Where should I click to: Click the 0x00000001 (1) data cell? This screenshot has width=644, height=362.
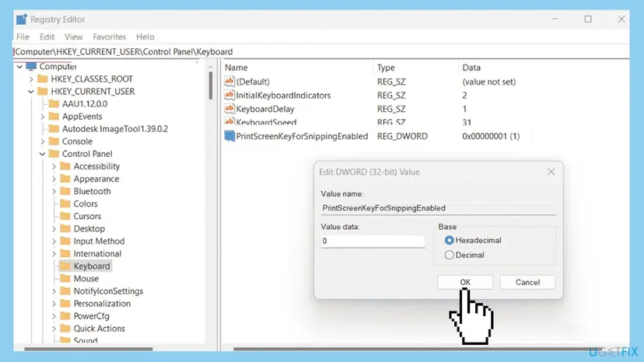click(x=491, y=136)
